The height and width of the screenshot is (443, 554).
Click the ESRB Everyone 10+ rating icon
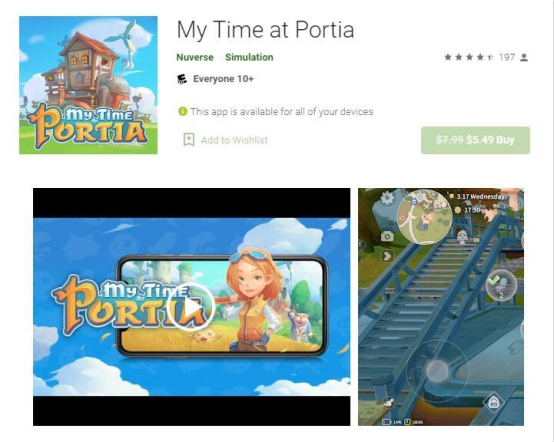tap(182, 79)
